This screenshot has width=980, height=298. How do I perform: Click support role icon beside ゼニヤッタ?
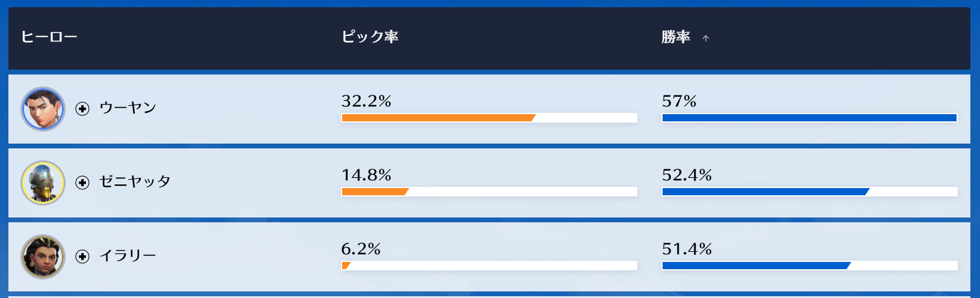pos(82,183)
